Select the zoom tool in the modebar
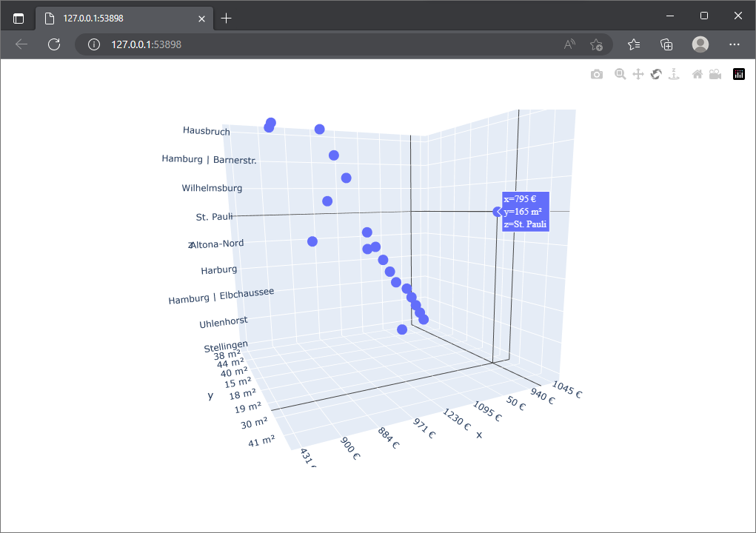Screen dimensions: 756x533 pos(620,74)
